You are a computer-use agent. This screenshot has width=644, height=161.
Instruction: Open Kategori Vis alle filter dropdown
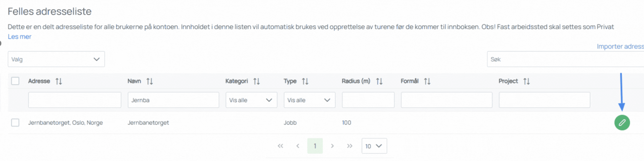pyautogui.click(x=251, y=100)
